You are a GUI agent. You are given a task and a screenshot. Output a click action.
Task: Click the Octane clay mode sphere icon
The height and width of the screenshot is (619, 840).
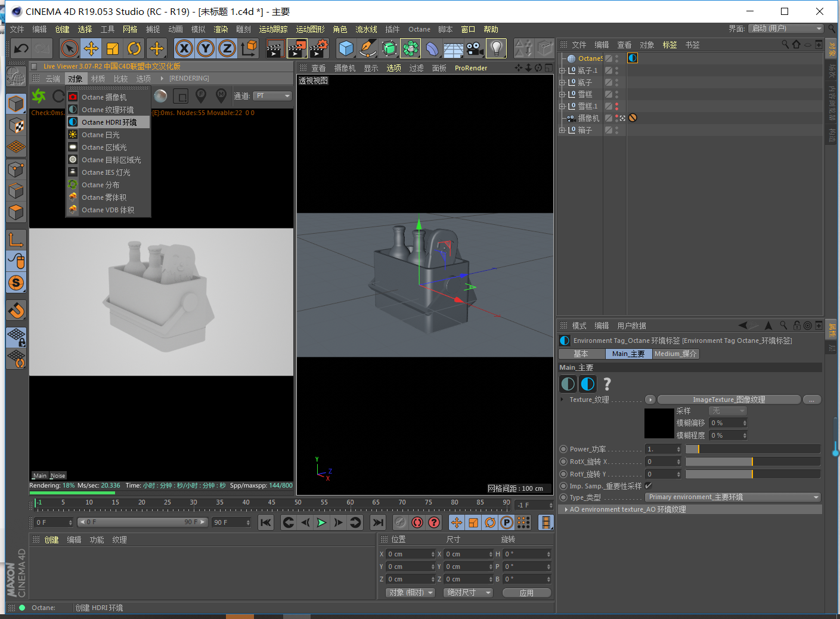click(160, 95)
